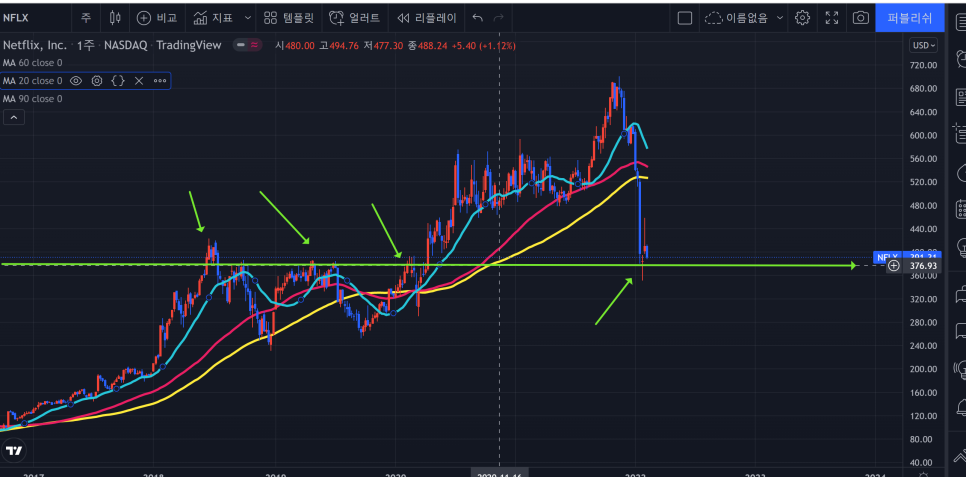Viewport: 966px width, 477px height.
Task: Click 720.00 on the price axis
Action: coord(923,65)
